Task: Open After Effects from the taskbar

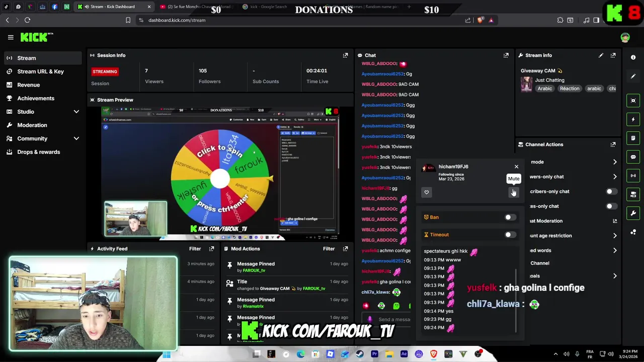Action: pyautogui.click(x=404, y=354)
